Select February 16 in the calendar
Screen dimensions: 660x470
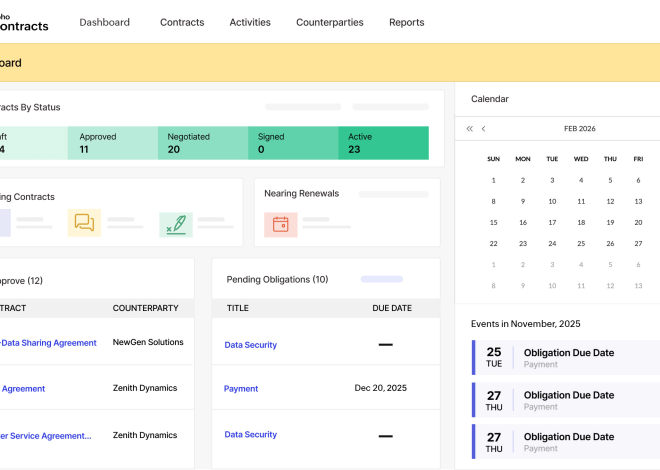pos(523,223)
